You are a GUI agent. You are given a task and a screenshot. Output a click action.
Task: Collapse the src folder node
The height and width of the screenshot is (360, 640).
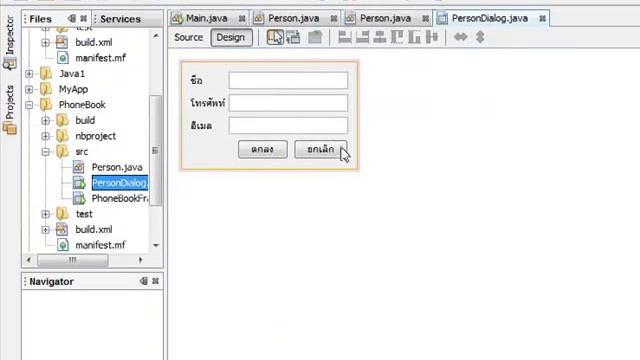coord(46,152)
